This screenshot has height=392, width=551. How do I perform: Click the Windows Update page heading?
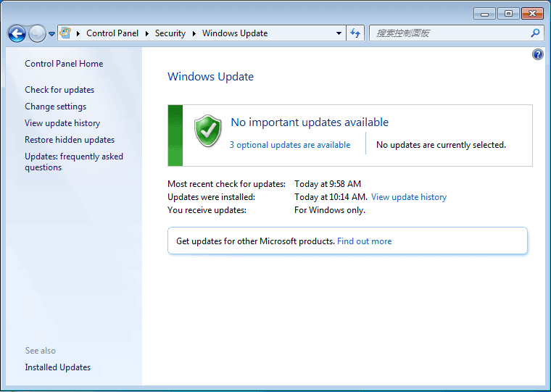210,77
